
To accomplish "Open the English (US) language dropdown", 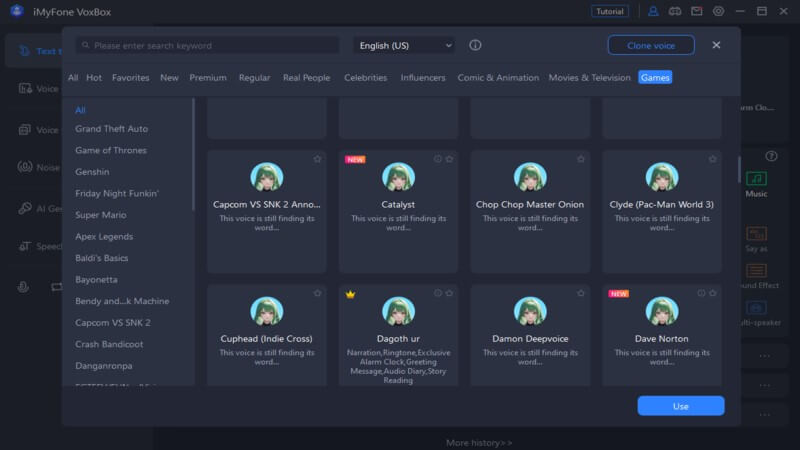I will (x=405, y=45).
